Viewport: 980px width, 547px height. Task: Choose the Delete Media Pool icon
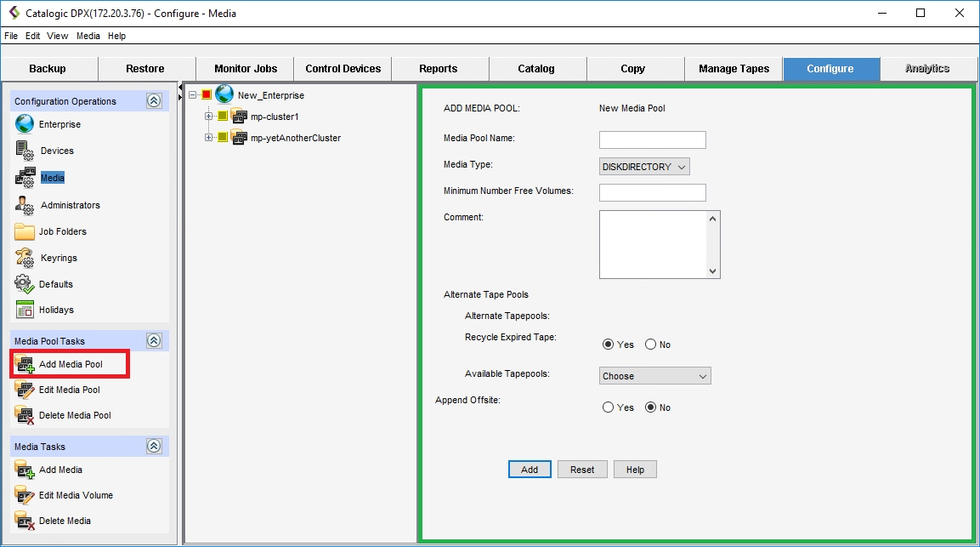coord(25,415)
